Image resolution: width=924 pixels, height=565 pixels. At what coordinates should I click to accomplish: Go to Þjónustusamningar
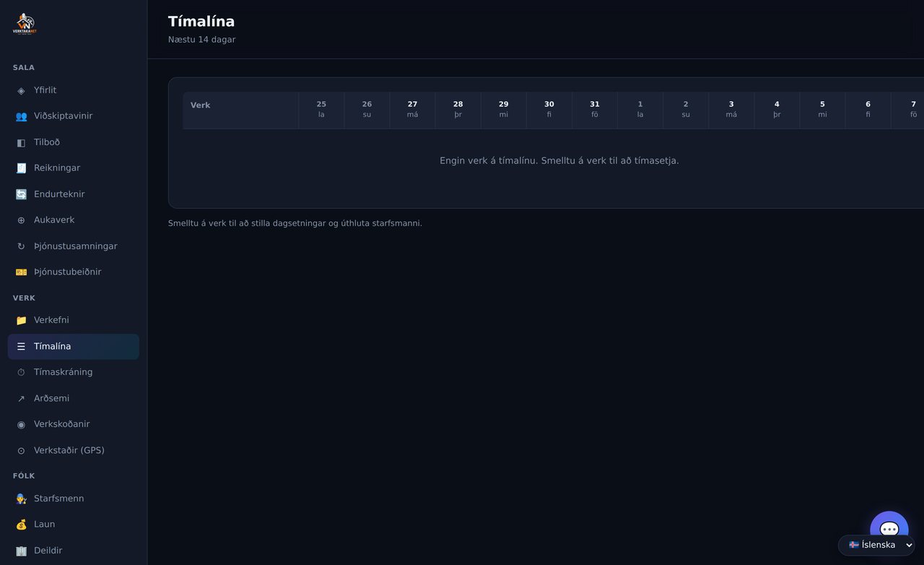(74, 246)
